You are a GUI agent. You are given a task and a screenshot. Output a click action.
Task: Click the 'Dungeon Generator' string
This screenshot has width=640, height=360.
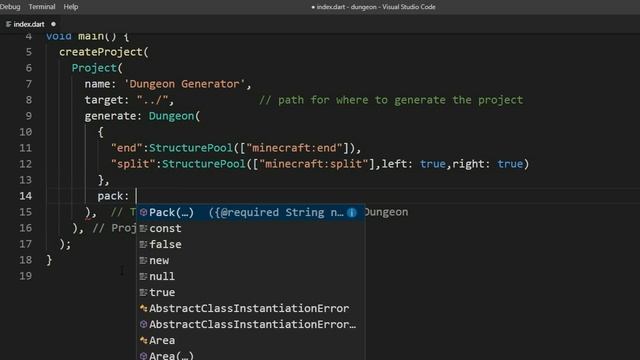[x=184, y=84]
